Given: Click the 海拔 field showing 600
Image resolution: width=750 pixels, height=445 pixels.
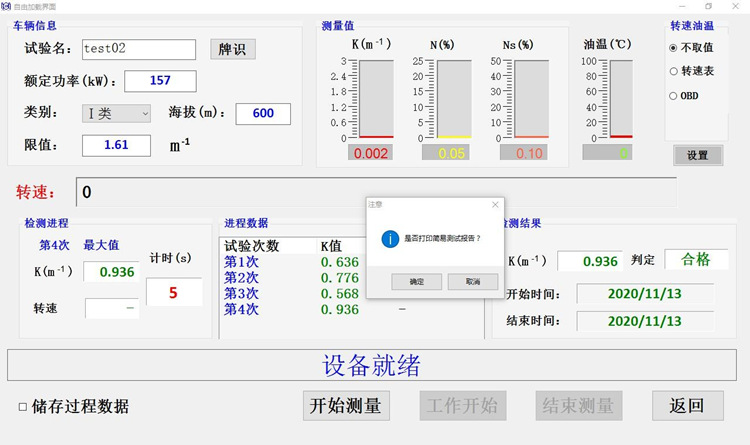Looking at the screenshot, I should pyautogui.click(x=263, y=114).
